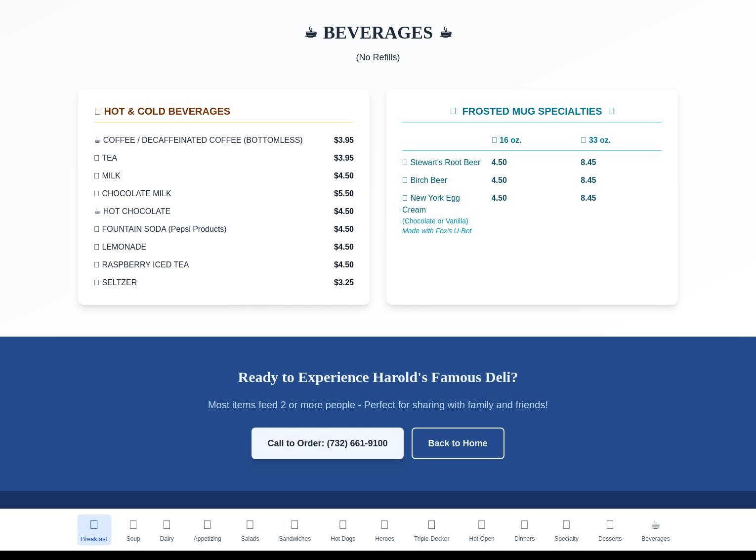Navigate to the Dinners section

point(524,530)
